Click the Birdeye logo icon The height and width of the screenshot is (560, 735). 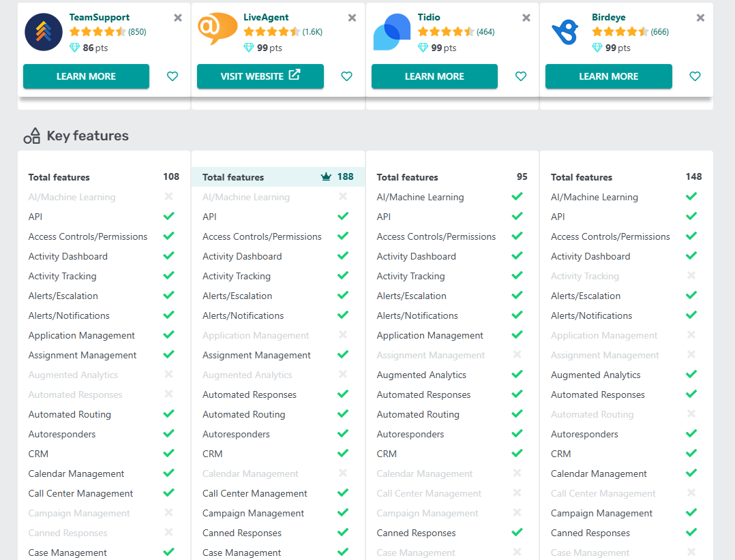(x=566, y=31)
